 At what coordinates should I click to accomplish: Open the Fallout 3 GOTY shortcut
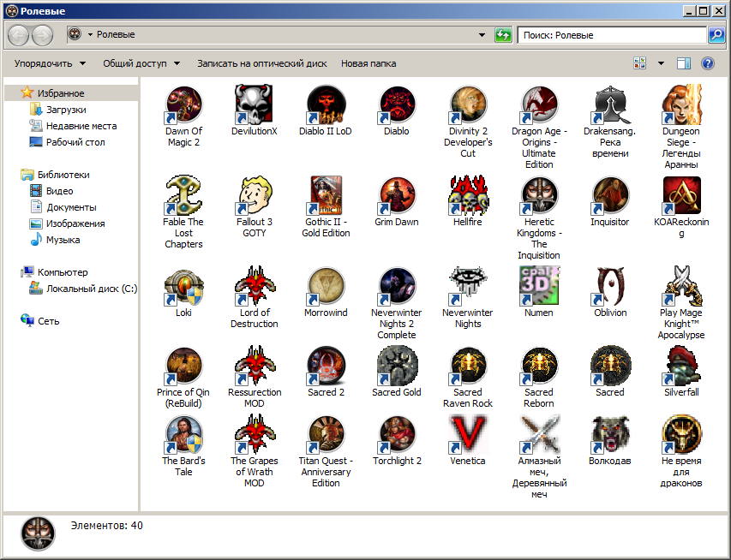[x=254, y=195]
